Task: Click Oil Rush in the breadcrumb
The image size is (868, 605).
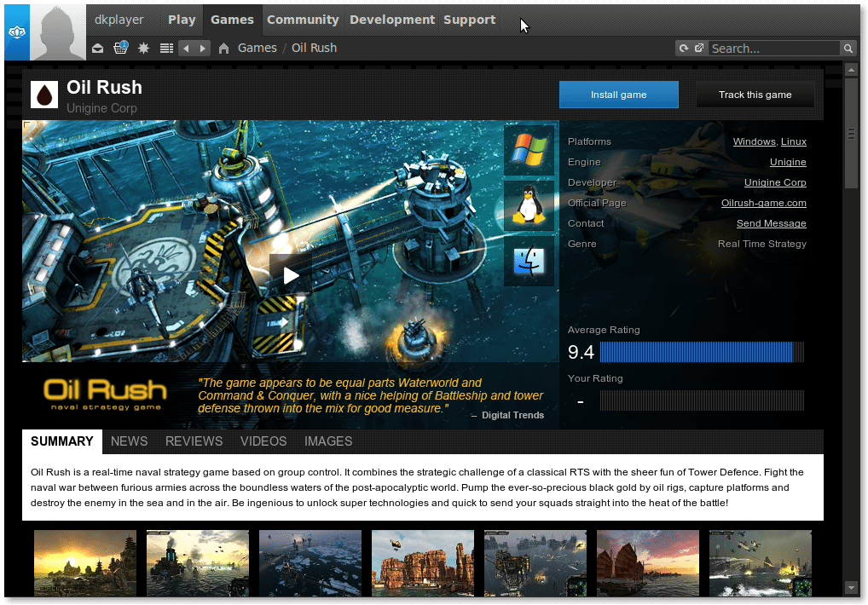Action: [314, 48]
